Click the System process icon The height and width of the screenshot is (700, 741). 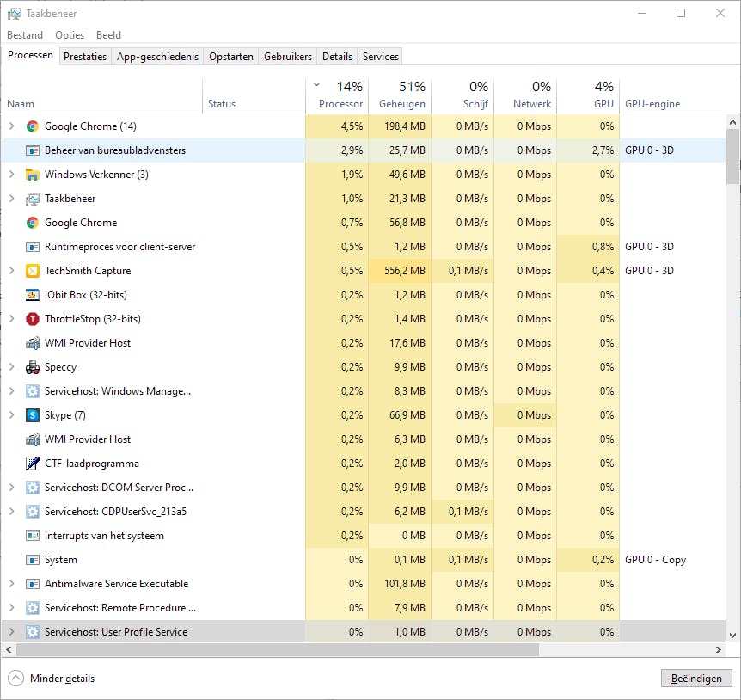pos(32,560)
